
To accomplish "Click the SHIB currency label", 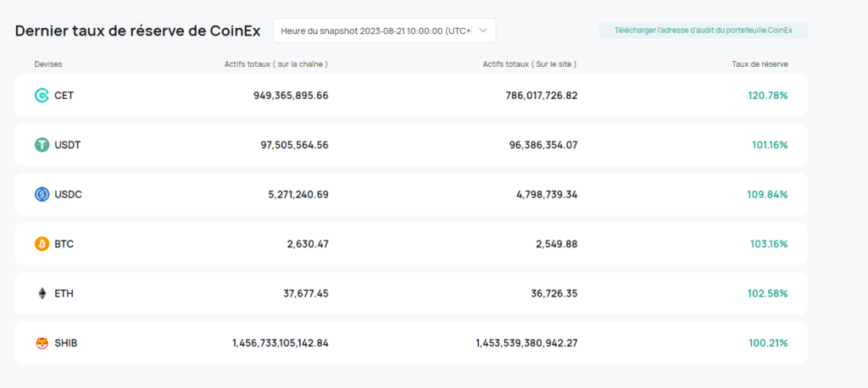I will tap(66, 343).
